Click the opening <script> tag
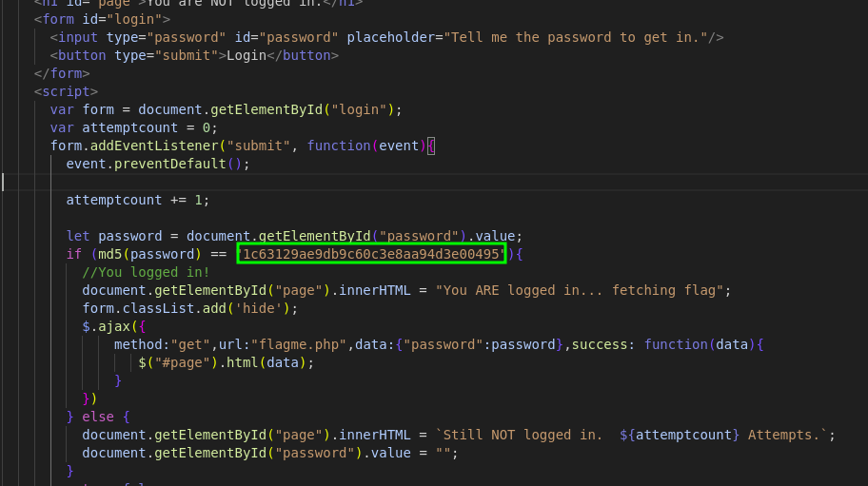Screen dimensions: 868x486 pos(66,91)
